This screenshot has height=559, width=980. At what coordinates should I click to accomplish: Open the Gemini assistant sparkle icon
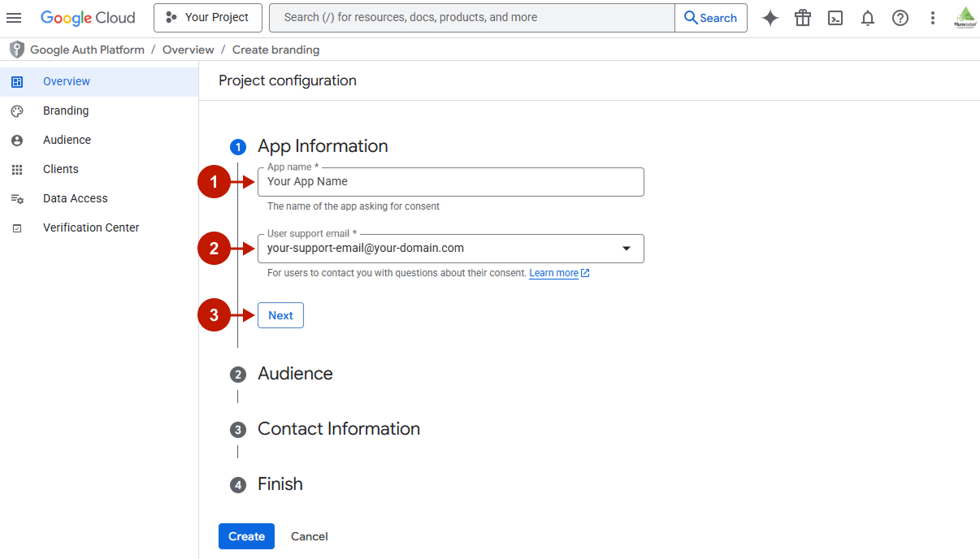(x=770, y=17)
